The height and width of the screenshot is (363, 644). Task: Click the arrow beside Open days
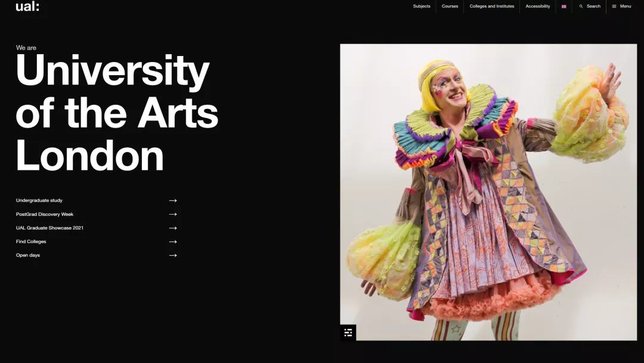[173, 256]
